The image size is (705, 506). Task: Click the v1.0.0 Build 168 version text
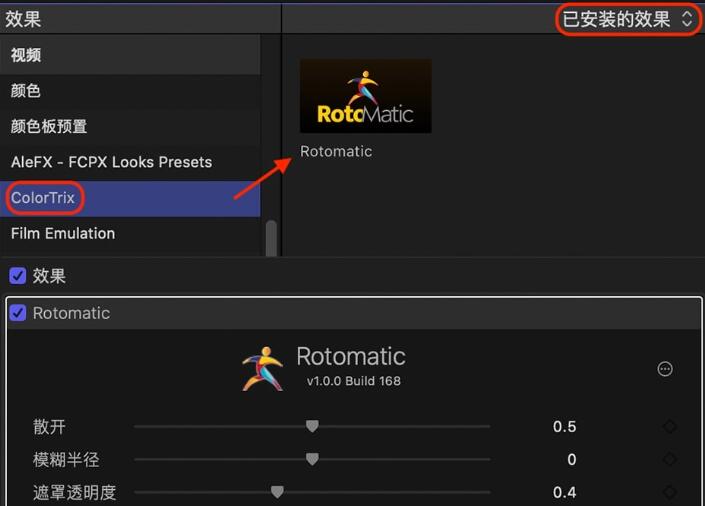(x=353, y=381)
